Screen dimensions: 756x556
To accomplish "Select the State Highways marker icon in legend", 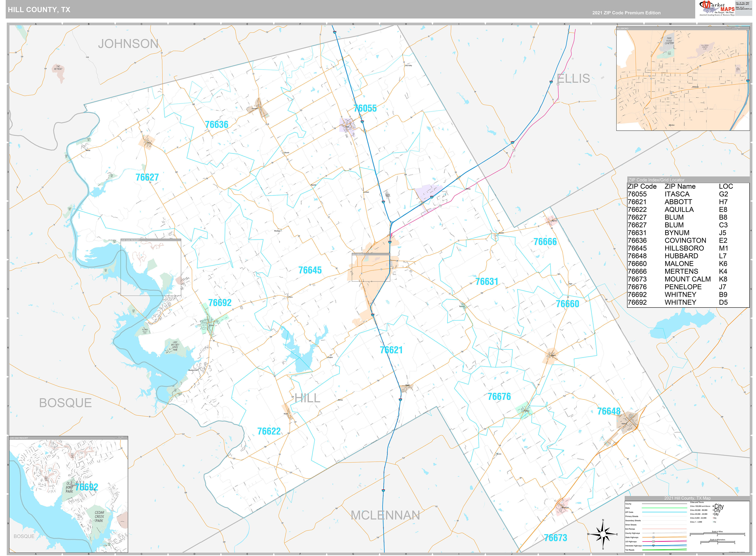I will pyautogui.click(x=653, y=537).
